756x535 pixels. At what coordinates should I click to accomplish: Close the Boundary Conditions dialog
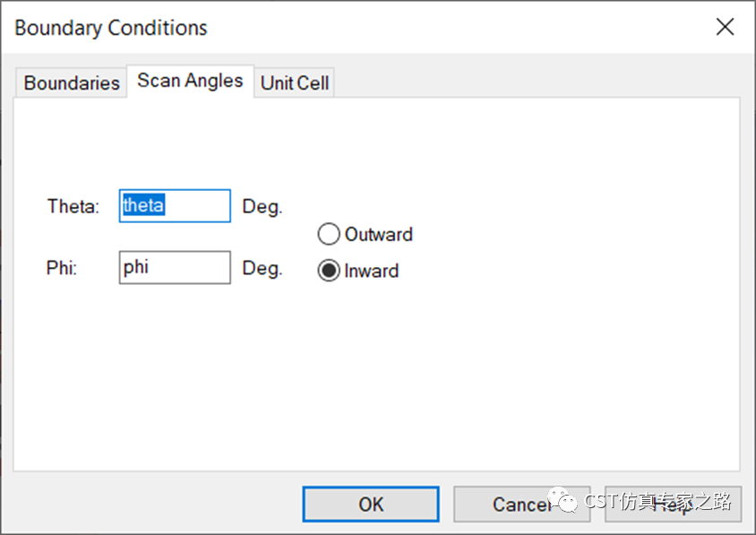coord(726,27)
